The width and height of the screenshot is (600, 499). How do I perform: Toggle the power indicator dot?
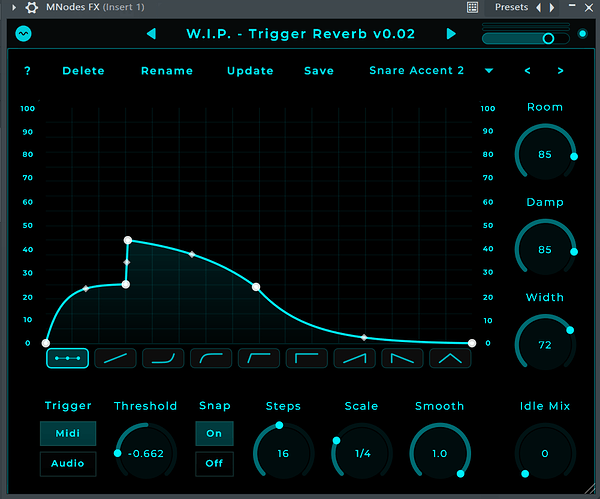point(583,34)
